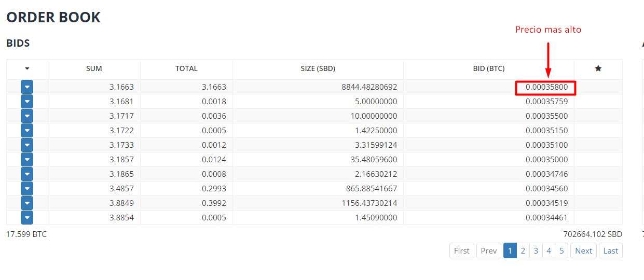Screen dimensions: 644x280
Task: Click the sum value 3.1733
Action: (121, 145)
